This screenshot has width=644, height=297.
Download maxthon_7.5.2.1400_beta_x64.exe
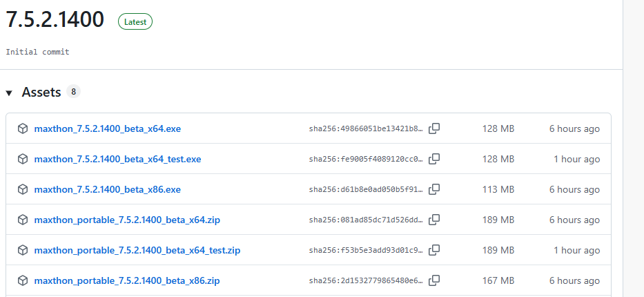pos(107,128)
